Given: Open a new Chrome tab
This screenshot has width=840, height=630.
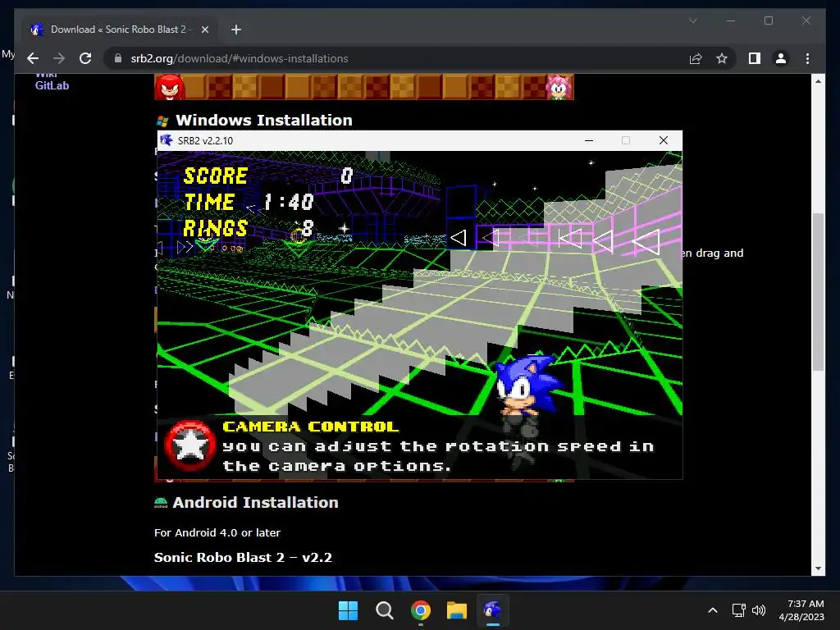Looking at the screenshot, I should (x=235, y=30).
